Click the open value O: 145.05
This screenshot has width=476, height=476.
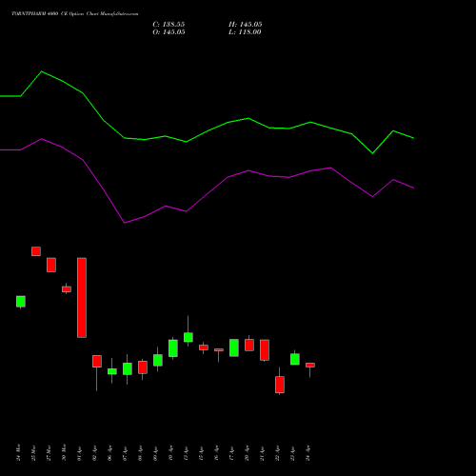point(169,32)
